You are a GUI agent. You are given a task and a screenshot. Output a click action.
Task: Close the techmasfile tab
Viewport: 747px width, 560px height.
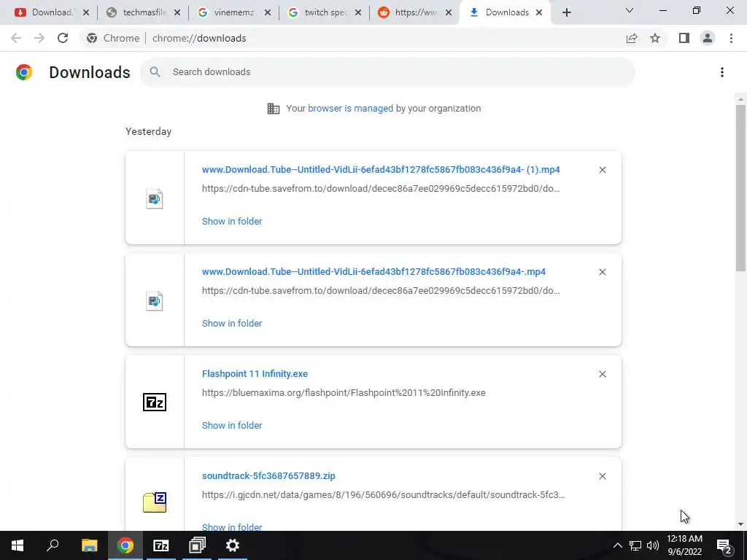pyautogui.click(x=177, y=12)
